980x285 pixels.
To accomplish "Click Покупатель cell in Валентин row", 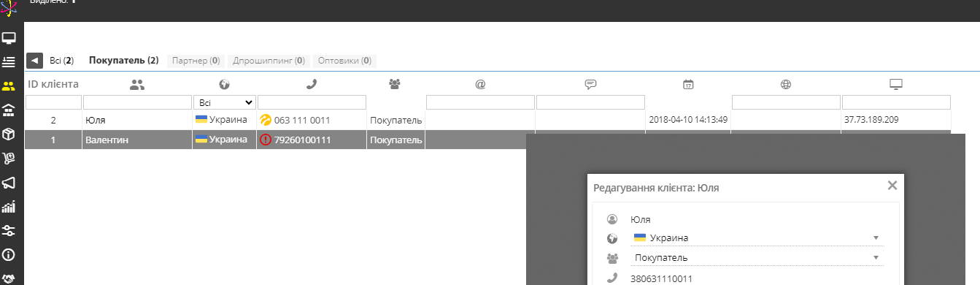I will pos(396,140).
